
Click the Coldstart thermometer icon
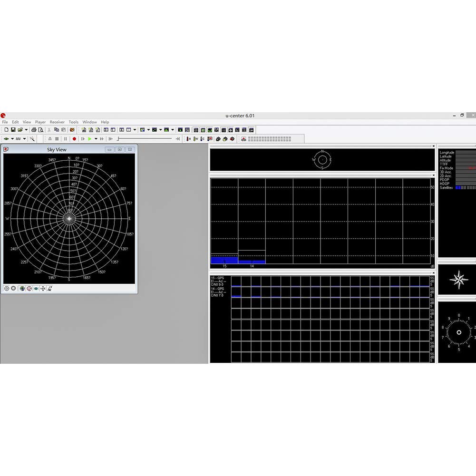[203, 139]
